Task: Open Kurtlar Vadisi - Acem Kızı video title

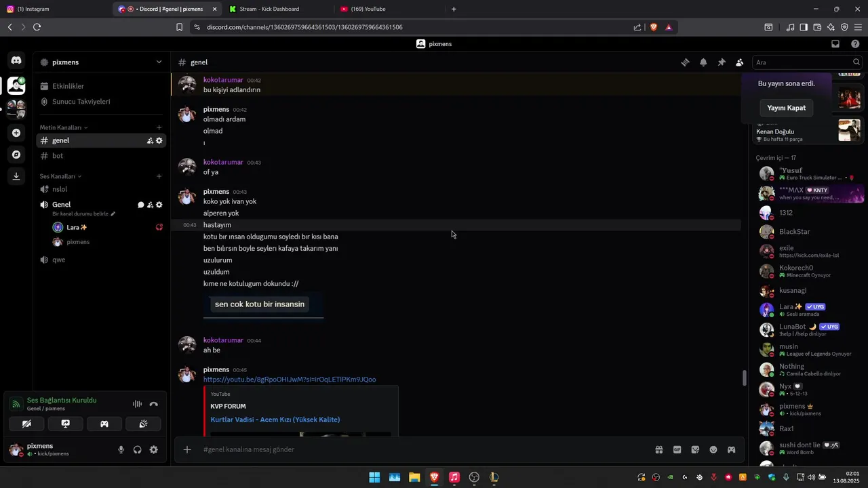Action: (275, 420)
